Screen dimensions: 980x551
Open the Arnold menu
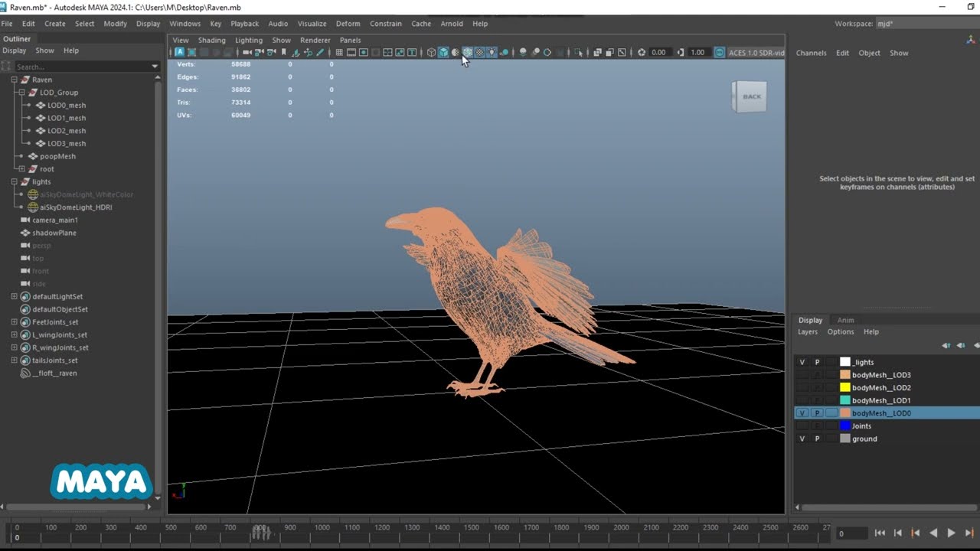(x=452, y=24)
